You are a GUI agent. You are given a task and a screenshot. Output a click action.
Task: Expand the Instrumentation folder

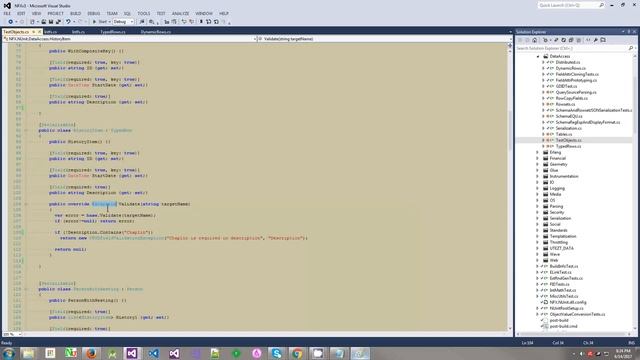click(538, 176)
